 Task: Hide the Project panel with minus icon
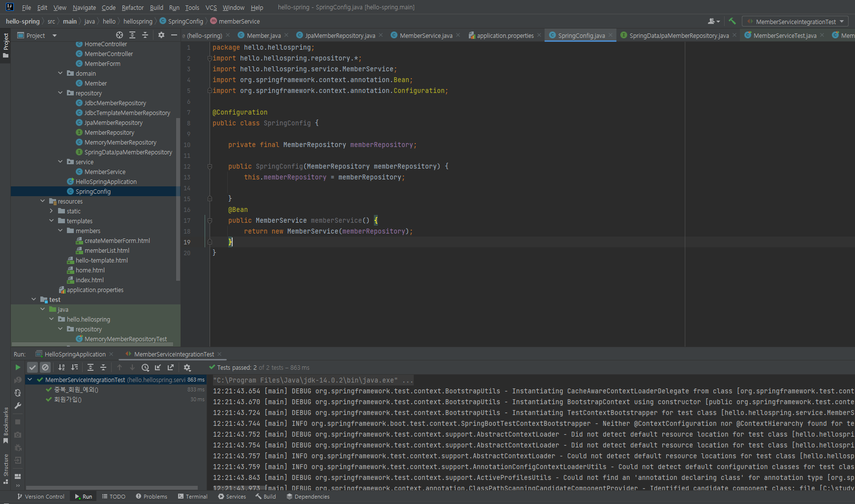point(174,35)
